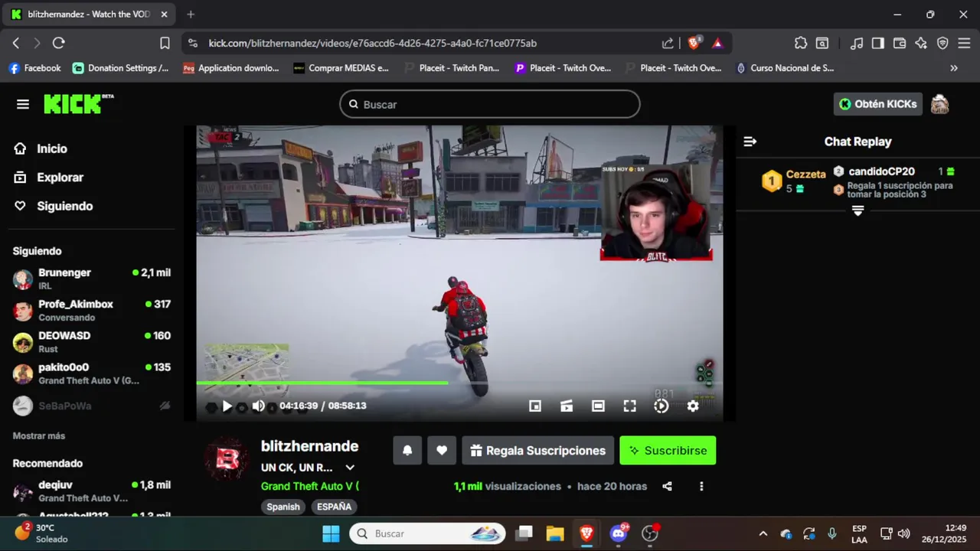
Task: Open File Explorer from the taskbar
Action: 555,533
